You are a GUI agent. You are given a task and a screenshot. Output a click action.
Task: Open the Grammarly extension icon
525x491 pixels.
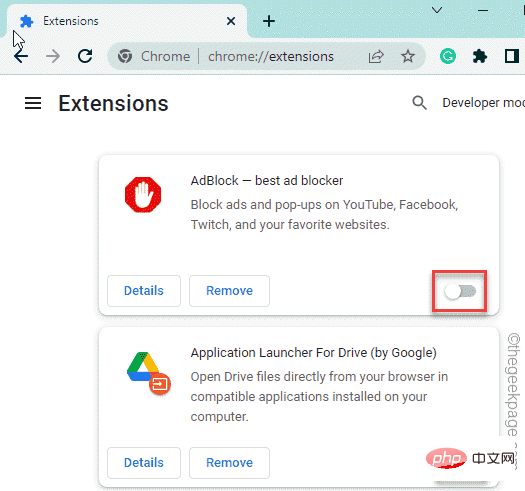(448, 56)
